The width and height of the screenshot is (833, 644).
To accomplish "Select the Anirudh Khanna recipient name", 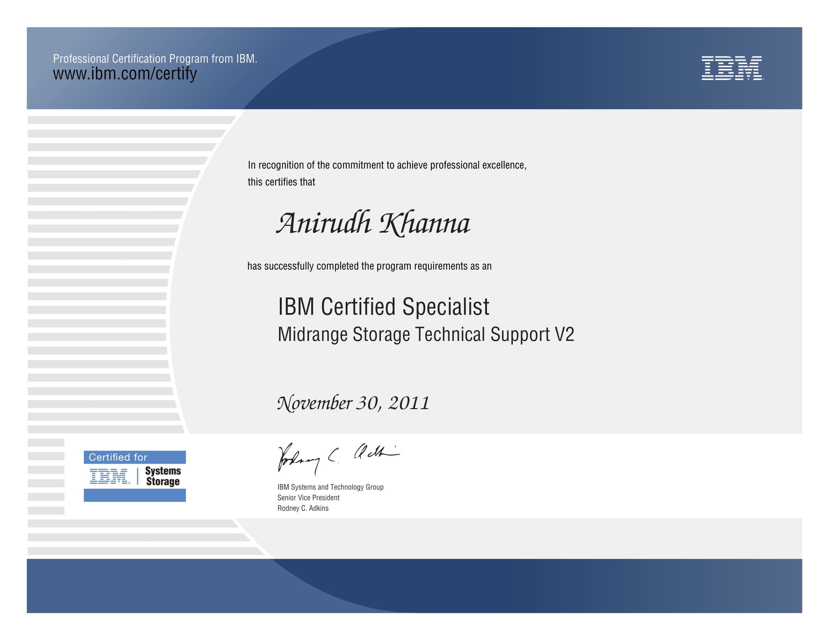I will (373, 223).
